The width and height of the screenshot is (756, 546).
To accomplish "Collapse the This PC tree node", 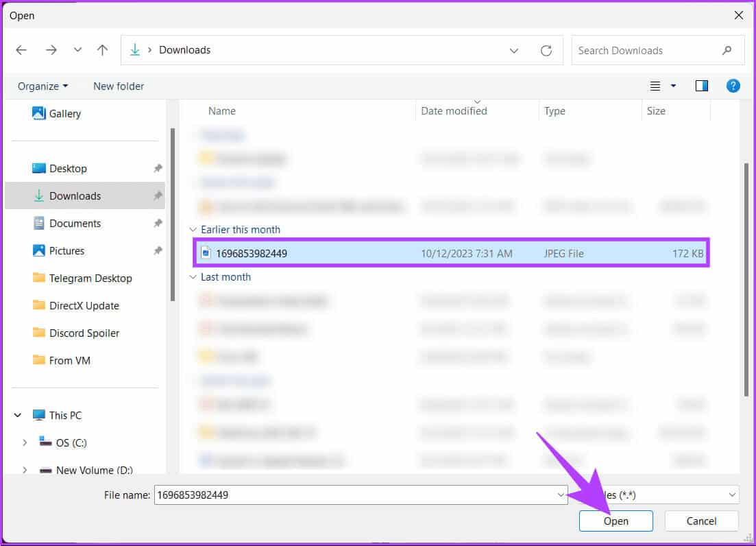I will tap(18, 415).
